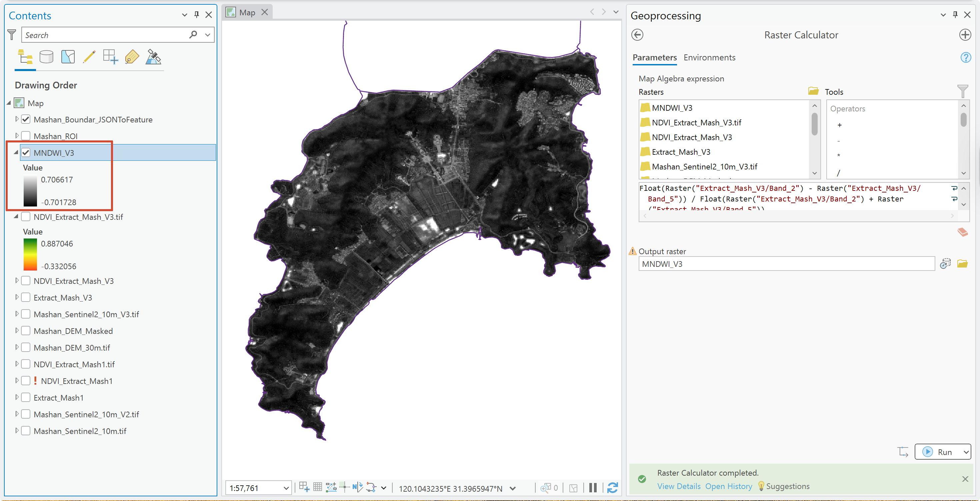Click the Tools filter funnel icon
The height and width of the screenshot is (501, 980).
tap(962, 91)
